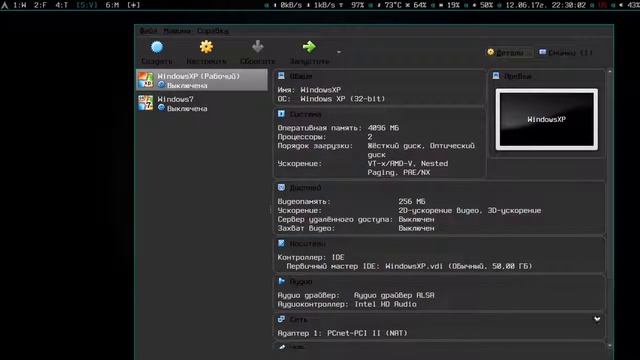Switch to the Snapshots (Снимки) view
Image resolution: width=640 pixels, height=360 pixels.
pyautogui.click(x=566, y=53)
